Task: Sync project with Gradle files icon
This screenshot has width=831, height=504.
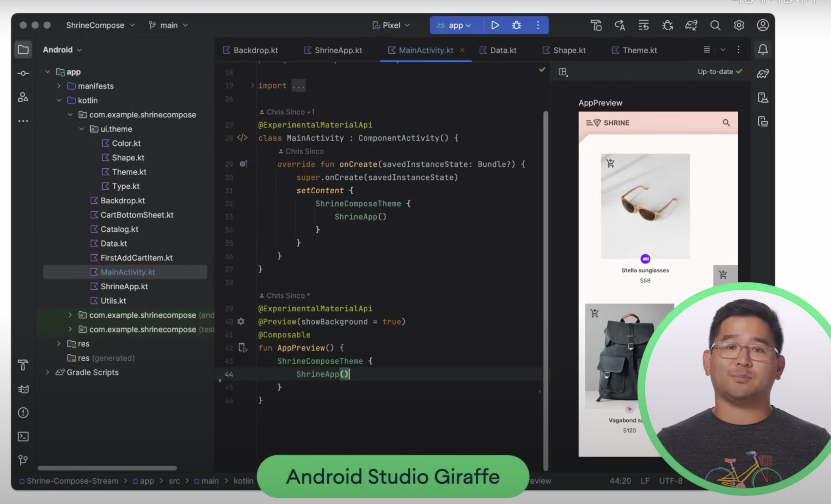Action: click(691, 25)
